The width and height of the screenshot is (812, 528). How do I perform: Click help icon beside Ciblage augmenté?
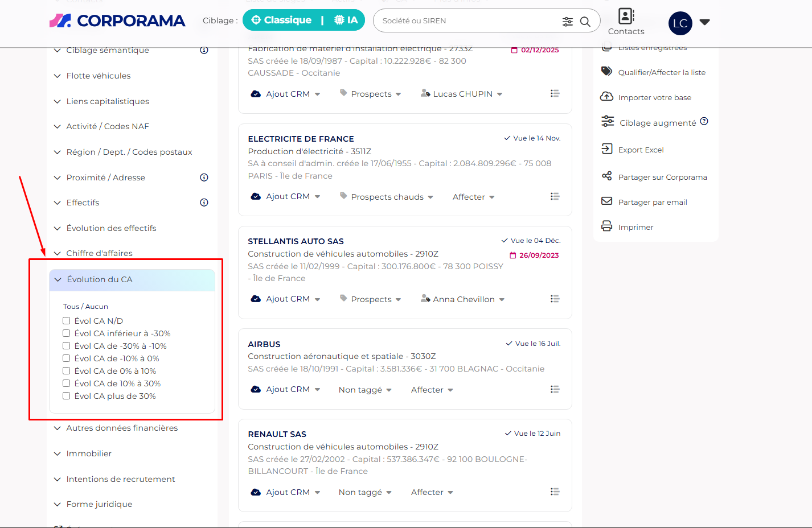704,121
